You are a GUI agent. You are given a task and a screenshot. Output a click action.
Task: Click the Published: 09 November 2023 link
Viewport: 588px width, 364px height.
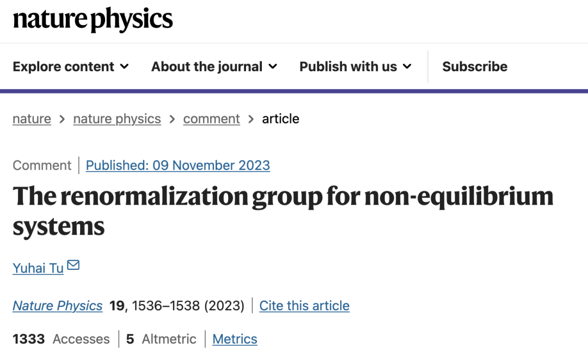click(x=178, y=165)
